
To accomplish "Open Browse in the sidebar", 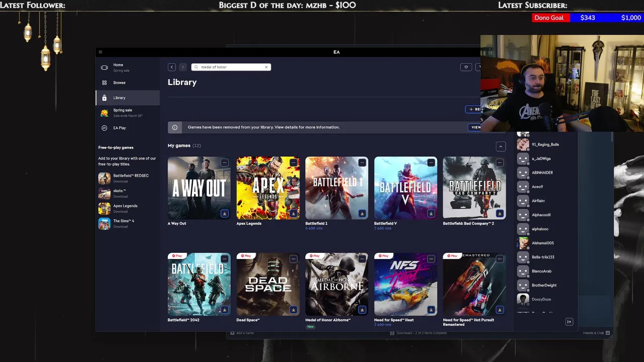I will click(x=128, y=82).
